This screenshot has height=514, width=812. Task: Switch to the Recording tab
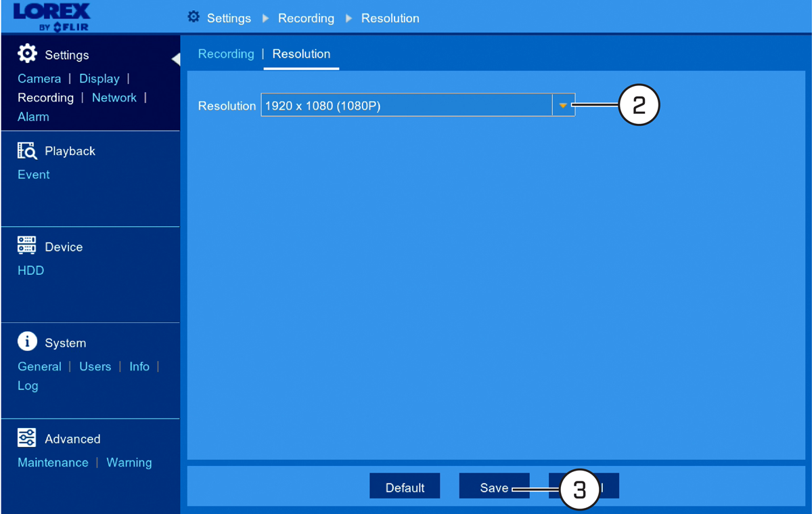226,54
